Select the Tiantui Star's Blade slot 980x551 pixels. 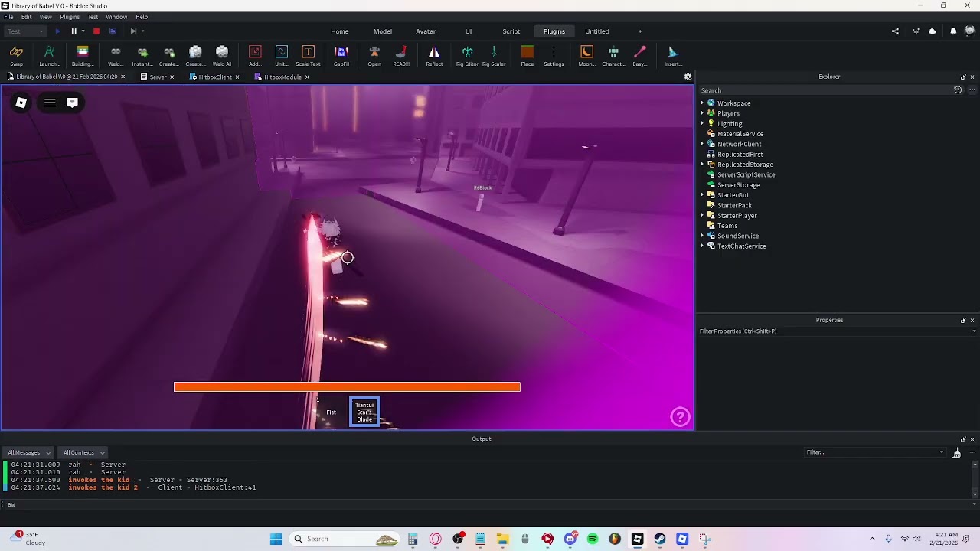[x=364, y=412]
